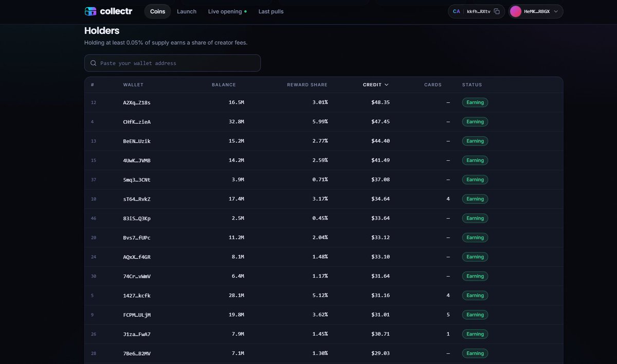
Task: Focus the Paste your wallet address field
Action: tap(172, 63)
